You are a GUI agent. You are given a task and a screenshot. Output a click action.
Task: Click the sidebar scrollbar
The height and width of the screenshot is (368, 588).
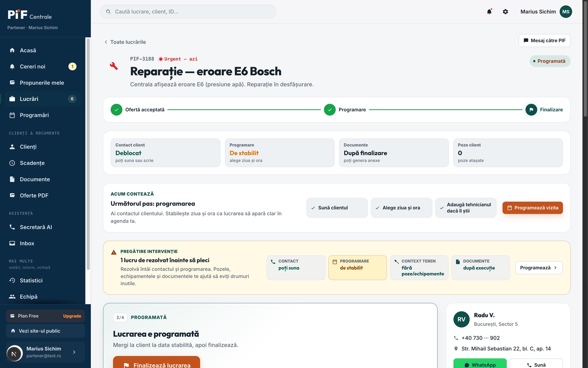pyautogui.click(x=88, y=154)
